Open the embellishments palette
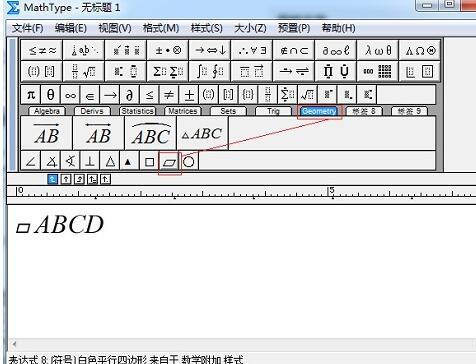The height and width of the screenshot is (364, 476). (x=126, y=50)
